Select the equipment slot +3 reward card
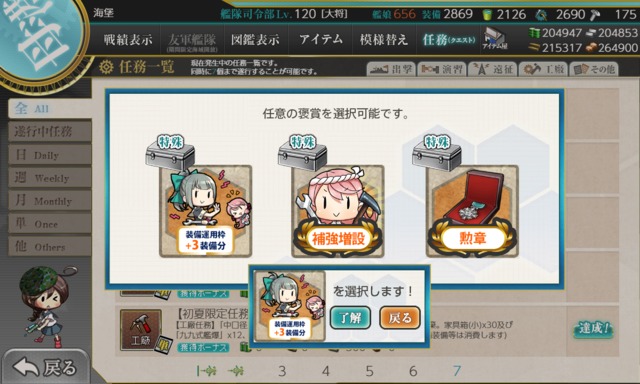 tap(205, 211)
